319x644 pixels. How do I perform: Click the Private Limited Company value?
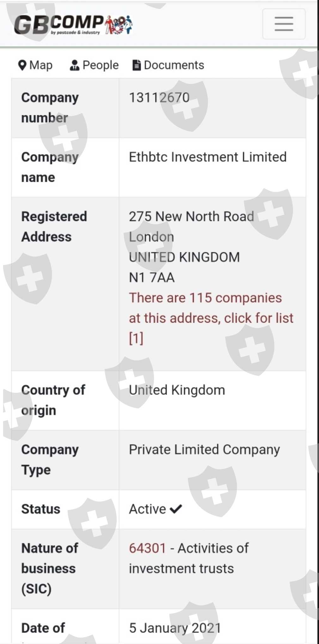click(x=204, y=450)
